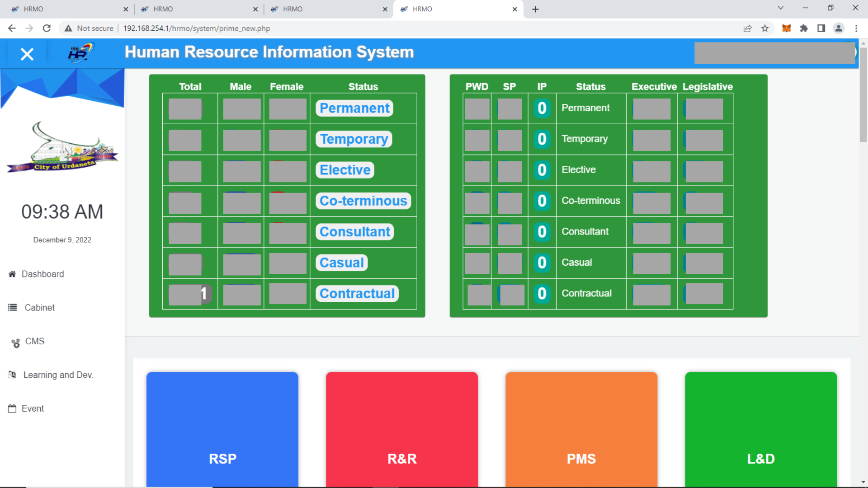Click the Event calendar icon
This screenshot has height=488, width=868.
[x=12, y=408]
